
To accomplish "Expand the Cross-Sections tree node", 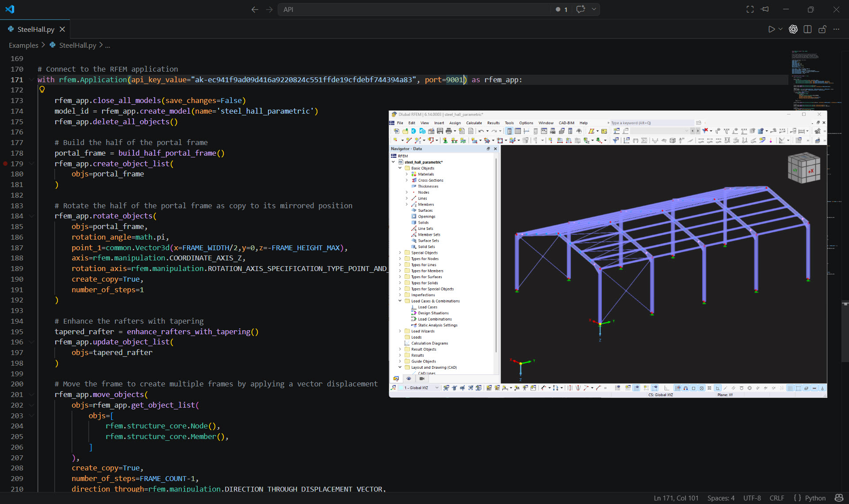I will tap(407, 180).
